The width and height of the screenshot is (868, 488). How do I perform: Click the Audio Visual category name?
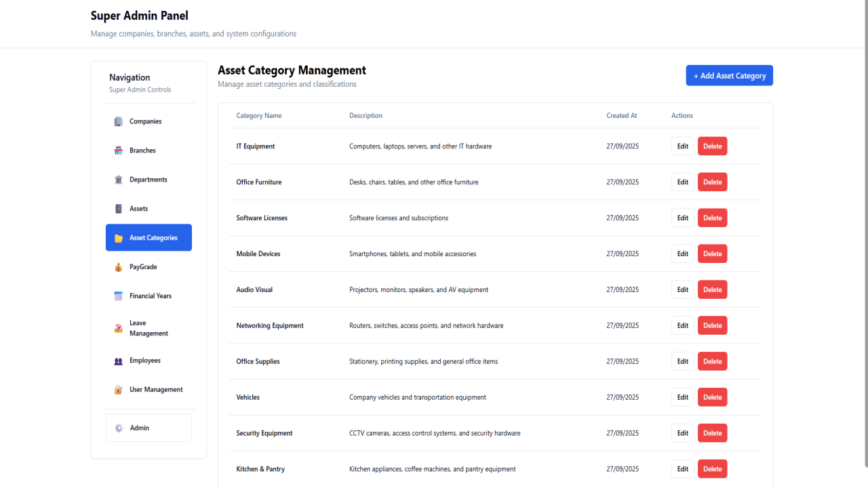pos(254,290)
